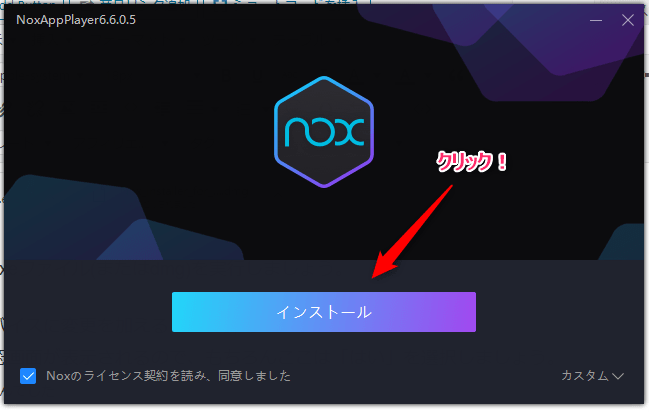The height and width of the screenshot is (412, 649).
Task: Minimize the NoxAppPlayer installer window
Action: pyautogui.click(x=596, y=20)
